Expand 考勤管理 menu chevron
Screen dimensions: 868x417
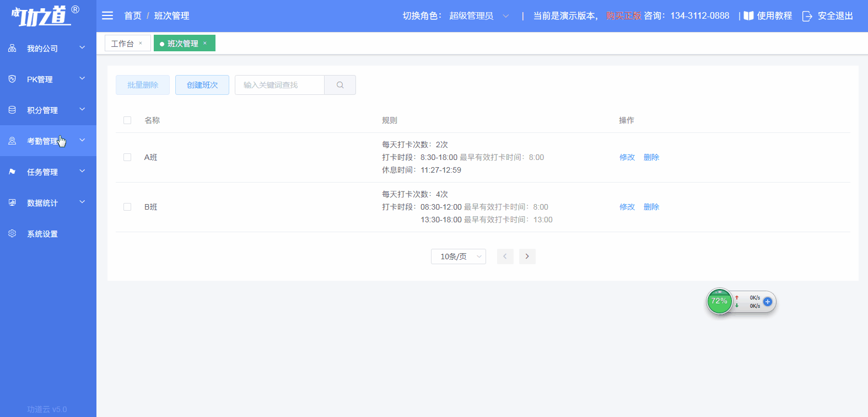pos(82,141)
